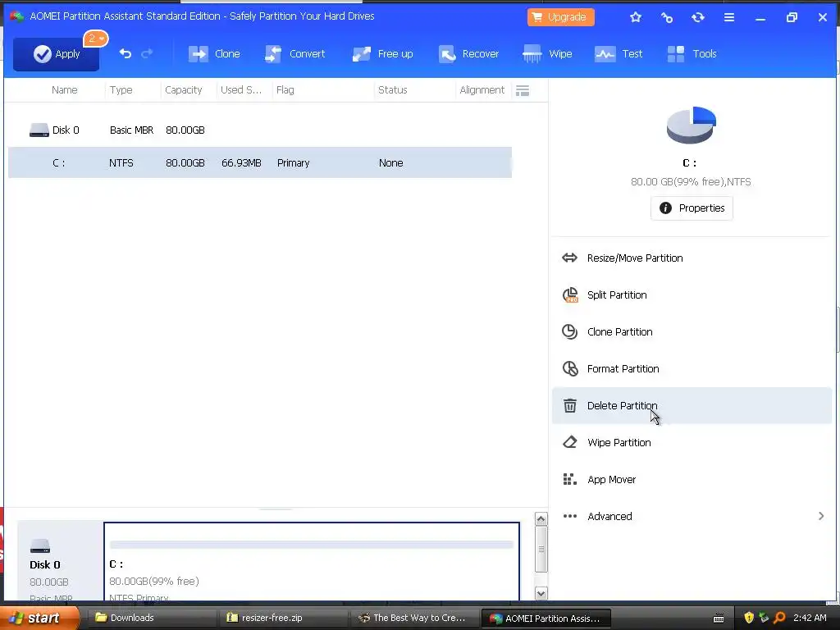This screenshot has width=840, height=630.
Task: Redo the undone operation
Action: click(147, 53)
